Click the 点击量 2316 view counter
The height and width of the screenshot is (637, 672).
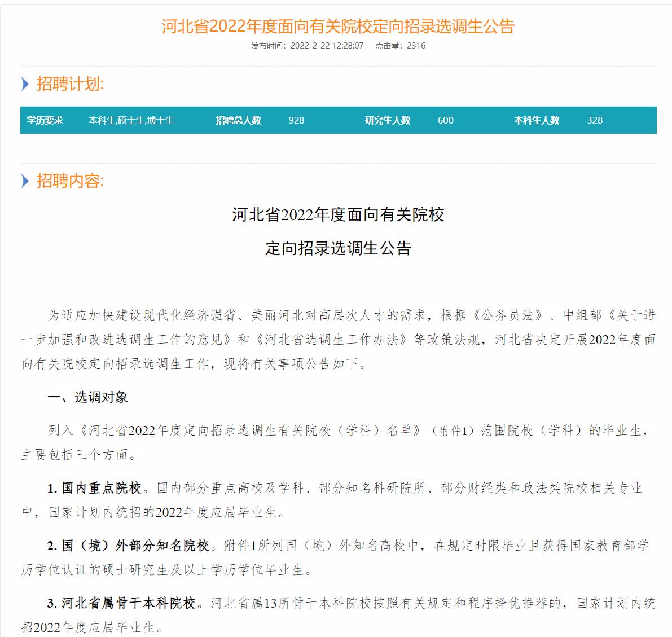(400, 46)
